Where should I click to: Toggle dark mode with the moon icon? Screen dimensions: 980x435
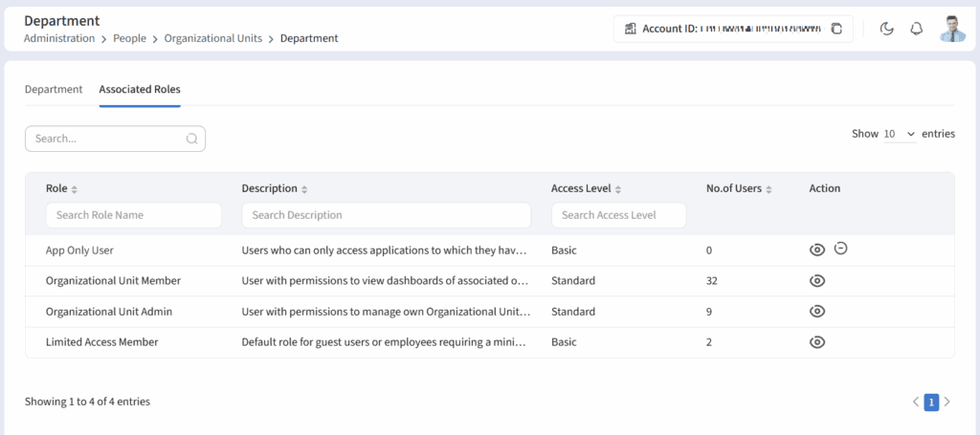point(887,29)
